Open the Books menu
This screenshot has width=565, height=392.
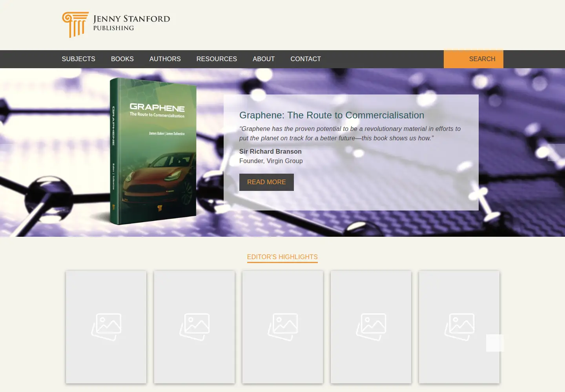122,59
